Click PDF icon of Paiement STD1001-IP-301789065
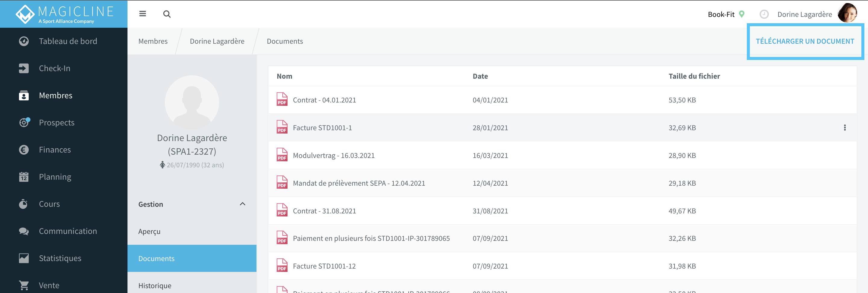The width and height of the screenshot is (868, 293). [282, 238]
